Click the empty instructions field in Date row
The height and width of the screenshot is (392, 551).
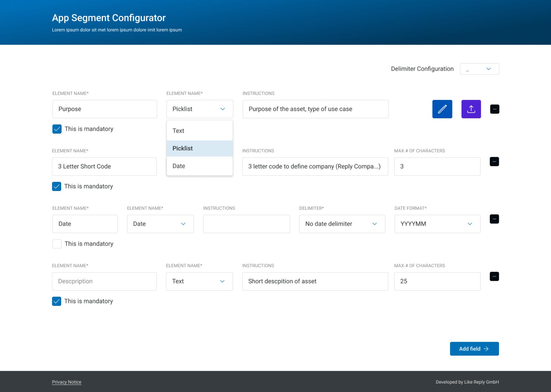(x=246, y=224)
